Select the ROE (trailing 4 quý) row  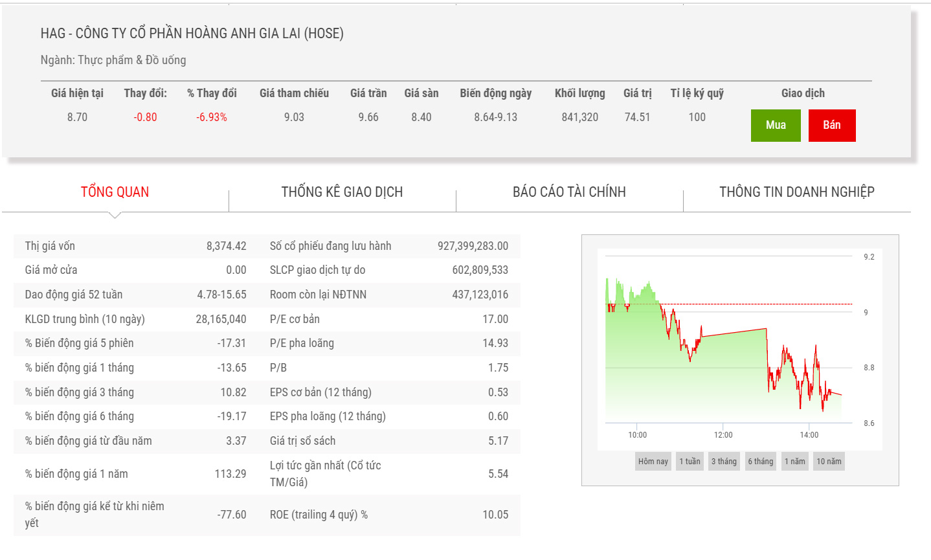click(x=388, y=515)
